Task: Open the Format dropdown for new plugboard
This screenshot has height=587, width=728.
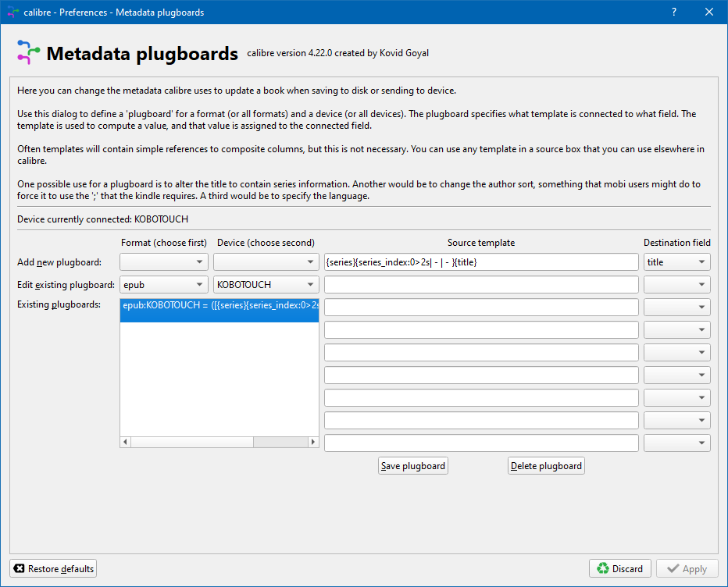Action: pyautogui.click(x=164, y=261)
